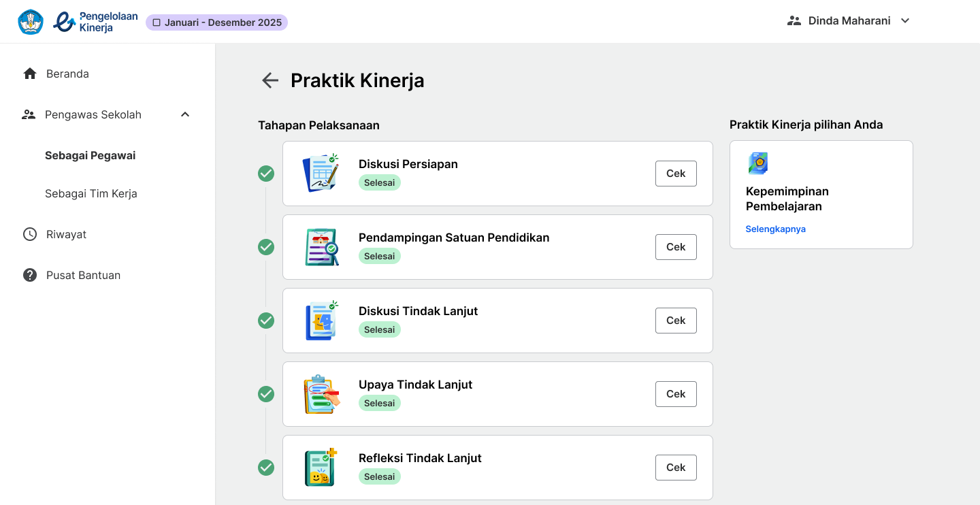Click the calendar icon in the period badge
The image size is (980, 505).
point(157,22)
